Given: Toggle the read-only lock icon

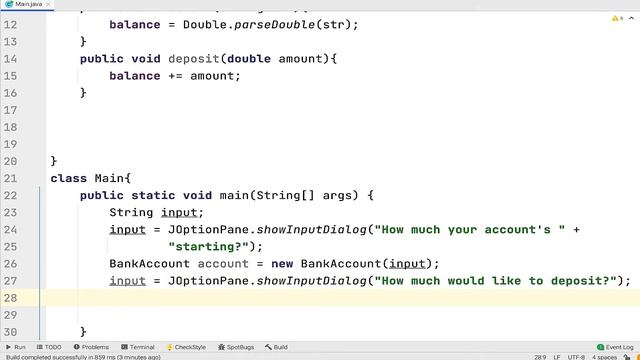Looking at the screenshot, I should [627, 357].
